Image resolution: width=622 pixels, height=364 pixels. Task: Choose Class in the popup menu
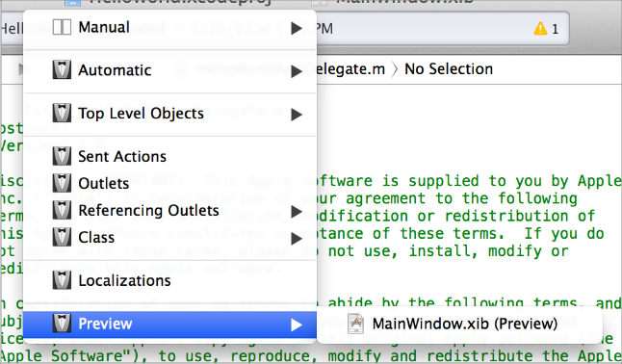click(169, 238)
